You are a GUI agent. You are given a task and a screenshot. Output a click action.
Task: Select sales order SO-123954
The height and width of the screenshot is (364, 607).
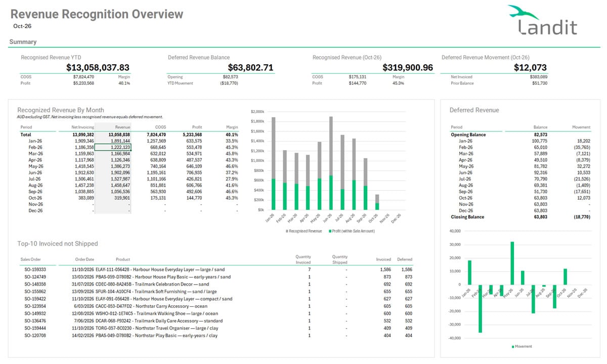(x=35, y=306)
